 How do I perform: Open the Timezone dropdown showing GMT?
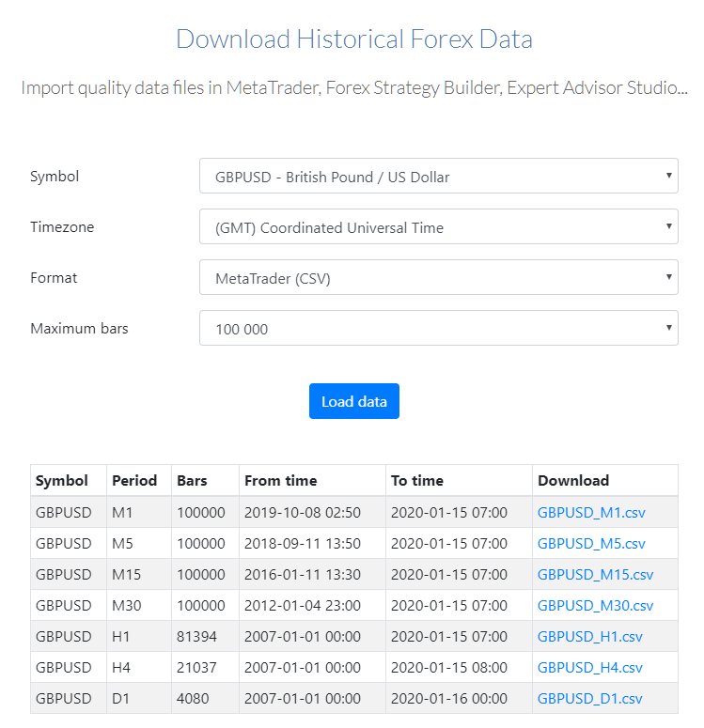tap(439, 226)
